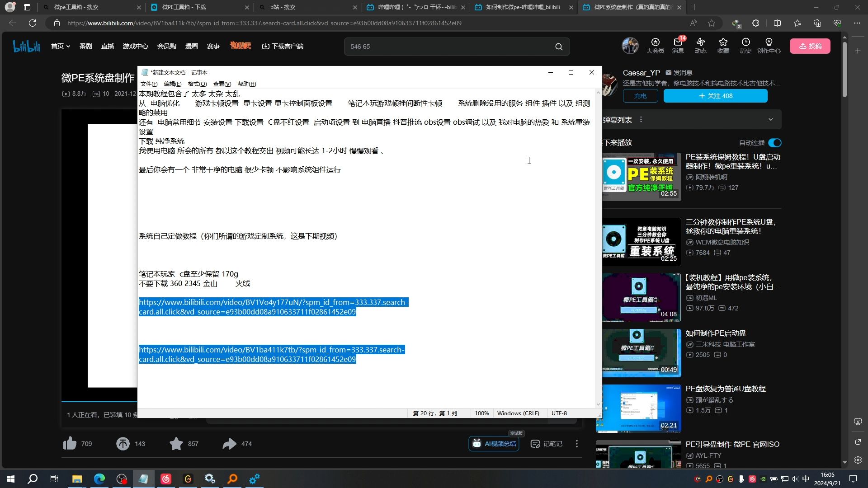Switch to 微PE工具箱 - 下载 browser tab
The height and width of the screenshot is (488, 868).
coord(199,7)
